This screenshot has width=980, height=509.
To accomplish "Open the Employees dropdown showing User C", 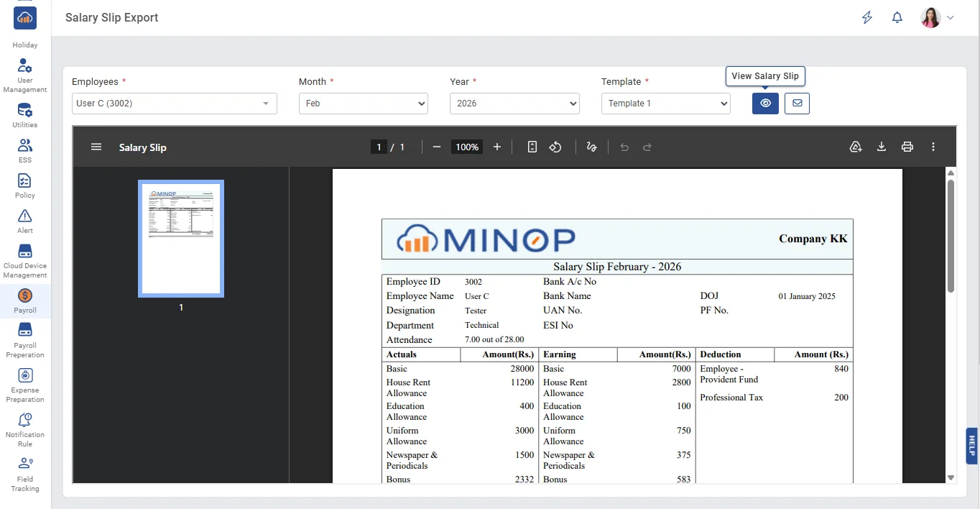I will pyautogui.click(x=174, y=104).
